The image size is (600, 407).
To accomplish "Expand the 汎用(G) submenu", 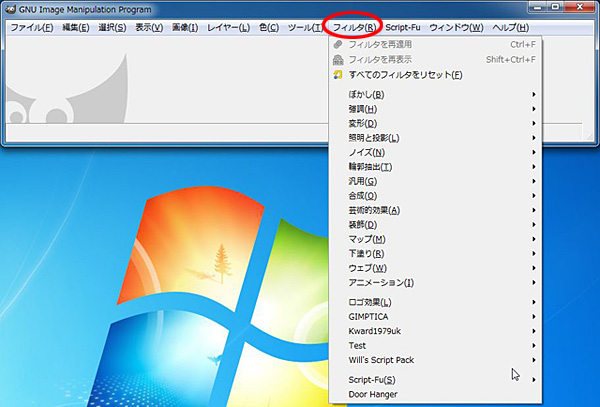I will (x=434, y=181).
